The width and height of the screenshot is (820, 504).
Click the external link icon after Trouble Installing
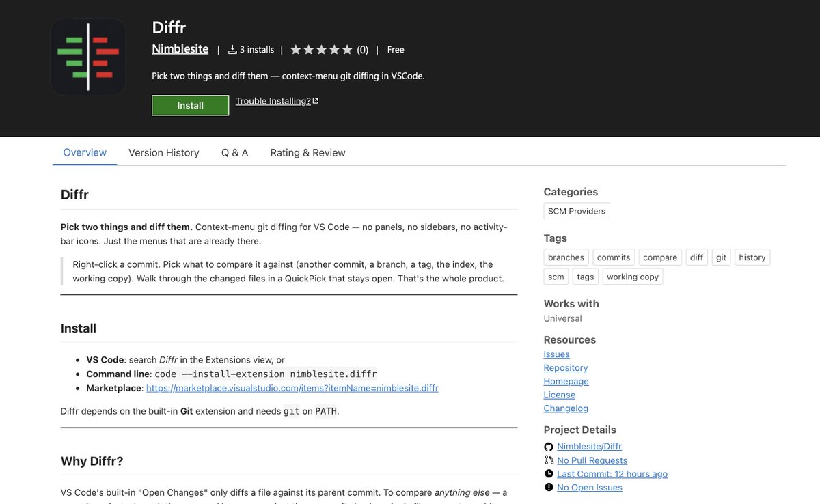(x=315, y=101)
